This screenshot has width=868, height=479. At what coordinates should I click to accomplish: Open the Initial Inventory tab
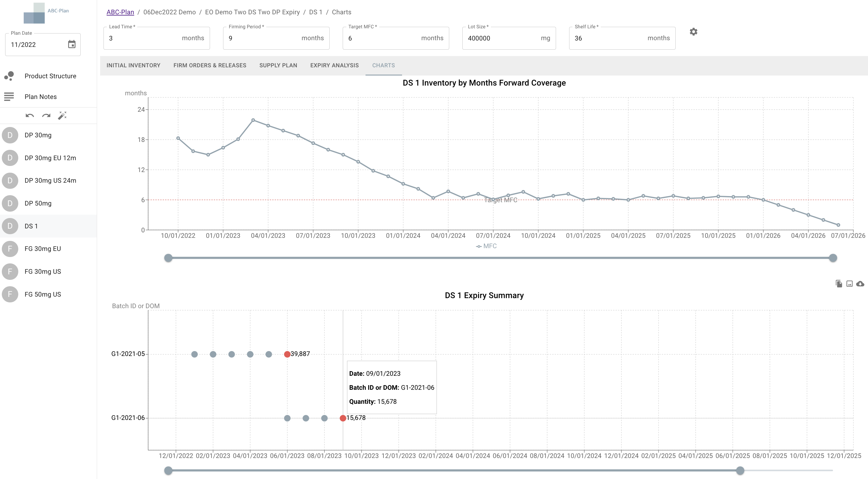coord(133,65)
